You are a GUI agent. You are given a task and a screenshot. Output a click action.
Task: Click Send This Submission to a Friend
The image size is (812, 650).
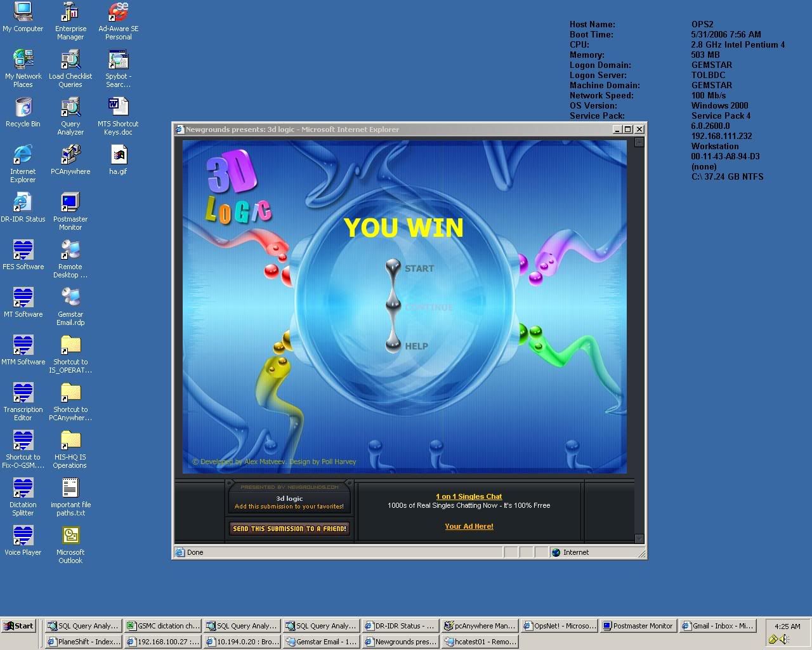(289, 528)
